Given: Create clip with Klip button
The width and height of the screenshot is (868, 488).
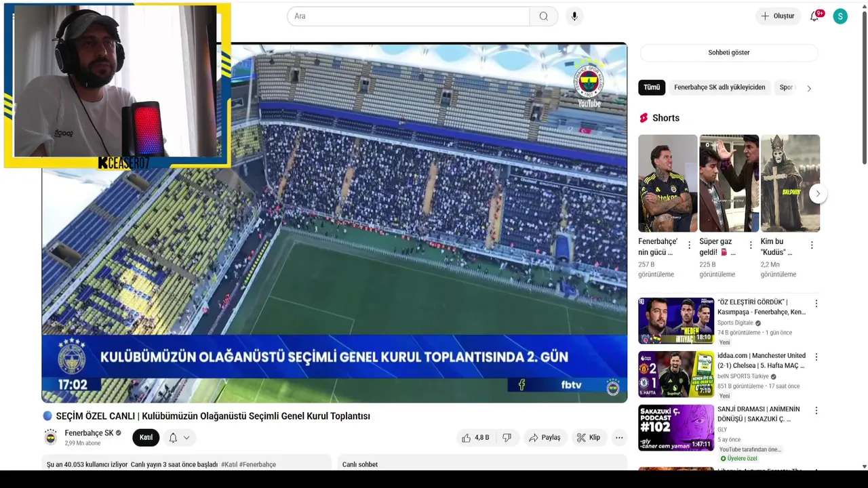Looking at the screenshot, I should click(588, 438).
